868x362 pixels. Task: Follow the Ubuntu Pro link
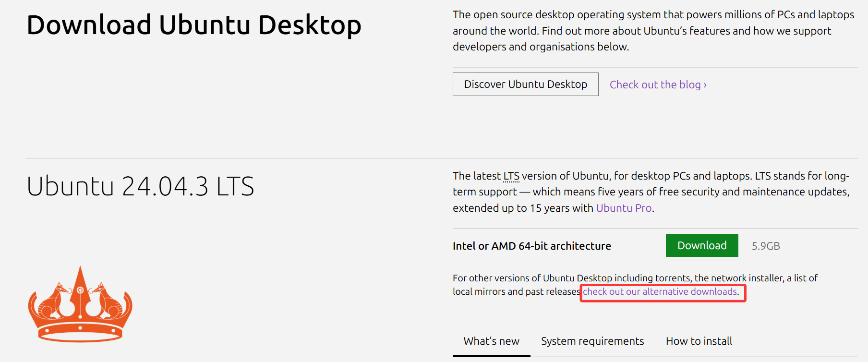point(624,208)
